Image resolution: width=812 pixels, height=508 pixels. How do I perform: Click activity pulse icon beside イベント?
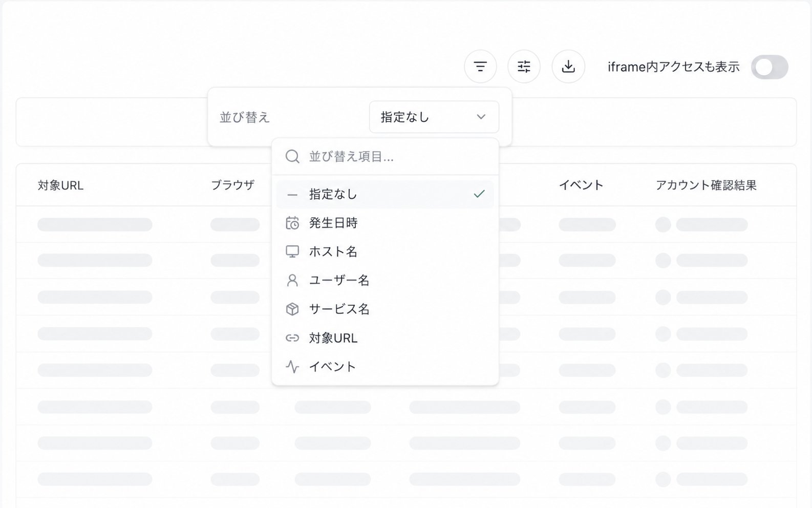point(292,367)
